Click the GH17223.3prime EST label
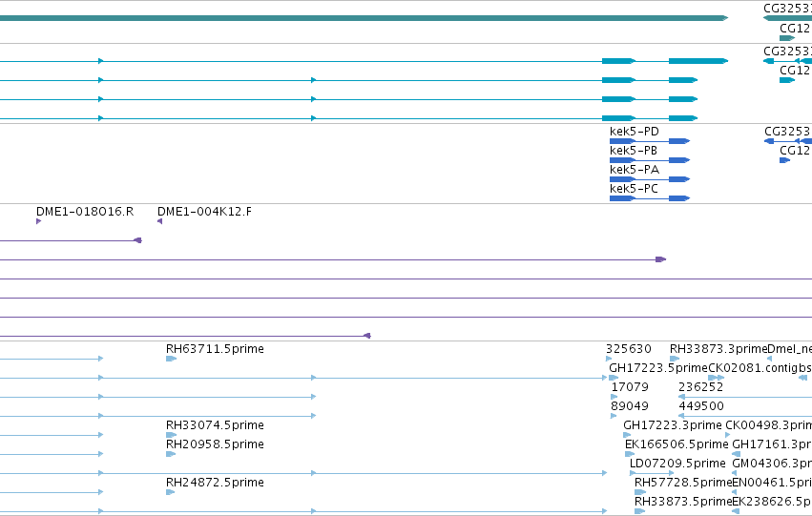This screenshot has height=516, width=812. pos(672,424)
